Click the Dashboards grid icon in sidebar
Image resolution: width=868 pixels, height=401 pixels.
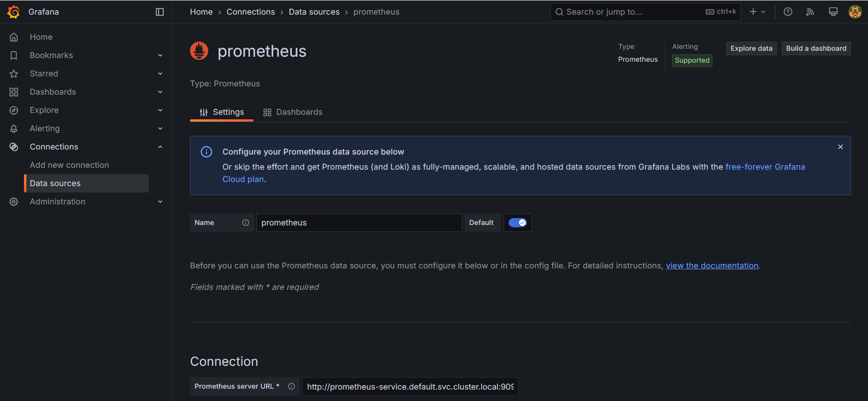[14, 92]
